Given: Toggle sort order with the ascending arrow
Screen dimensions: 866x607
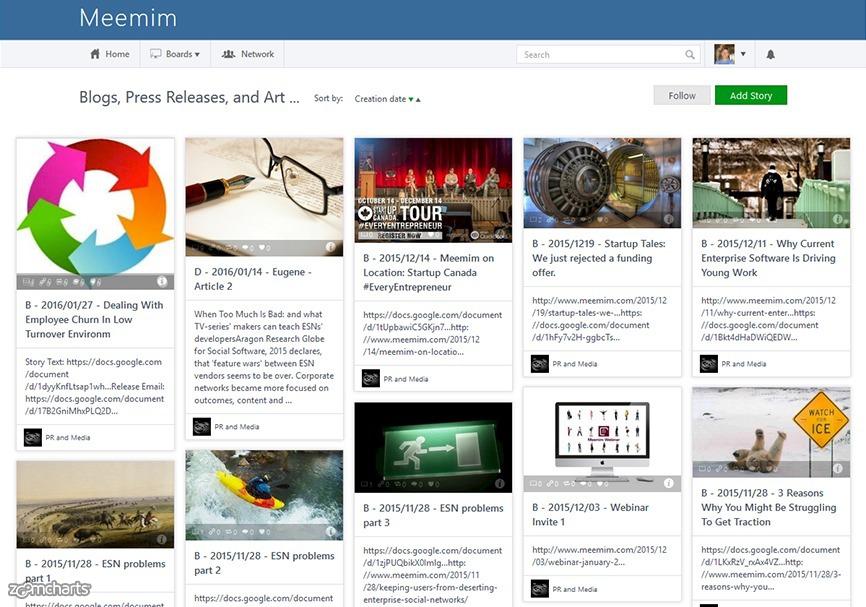Looking at the screenshot, I should coord(418,99).
